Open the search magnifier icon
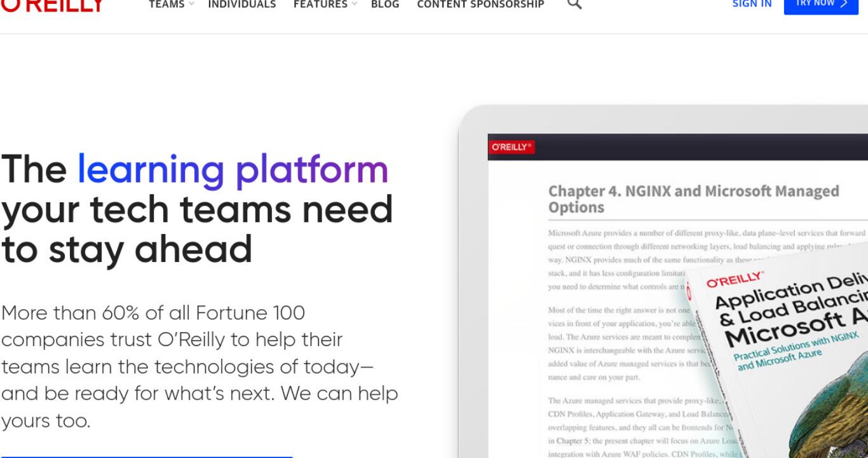Screen dimensions: 868x458 coord(574,4)
